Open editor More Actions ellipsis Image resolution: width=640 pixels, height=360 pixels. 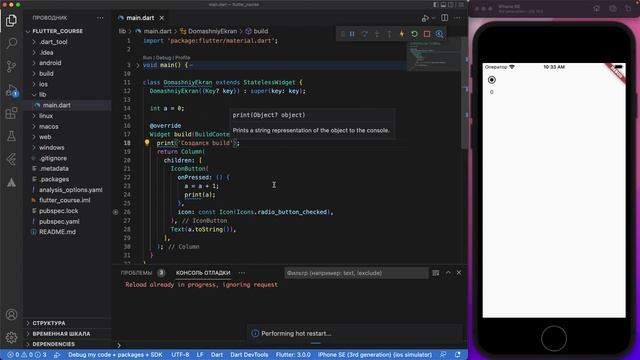click(x=458, y=18)
